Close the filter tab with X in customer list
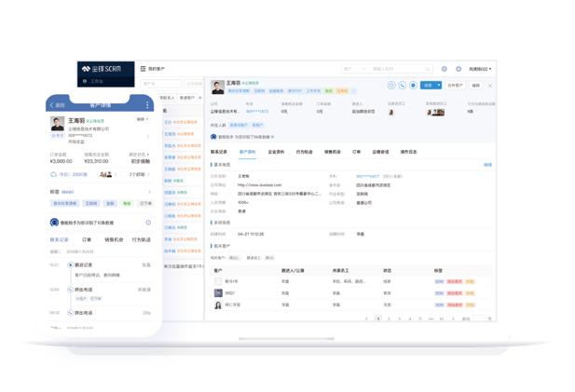 (x=199, y=98)
